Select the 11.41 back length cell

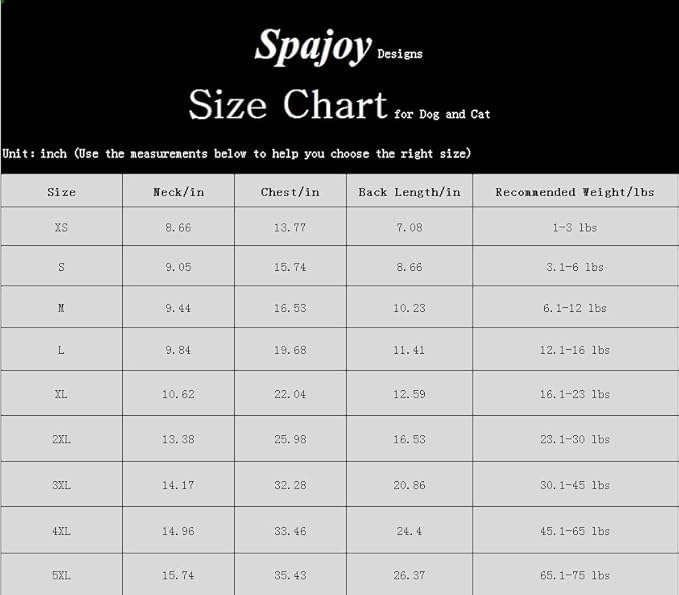coord(409,351)
